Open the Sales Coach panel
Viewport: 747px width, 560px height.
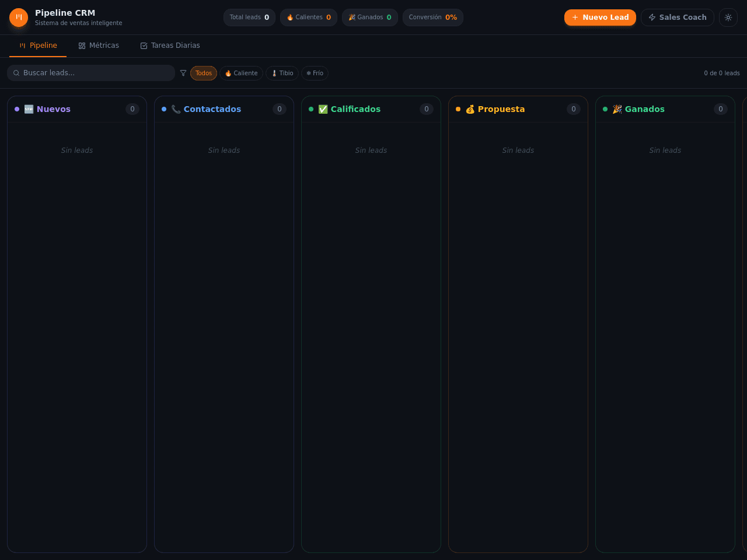click(x=678, y=17)
